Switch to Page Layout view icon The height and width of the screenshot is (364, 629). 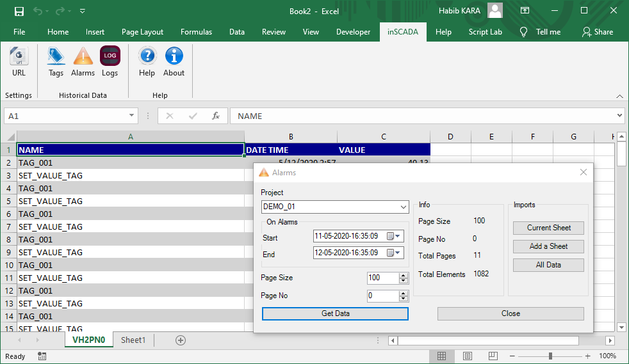[468, 356]
